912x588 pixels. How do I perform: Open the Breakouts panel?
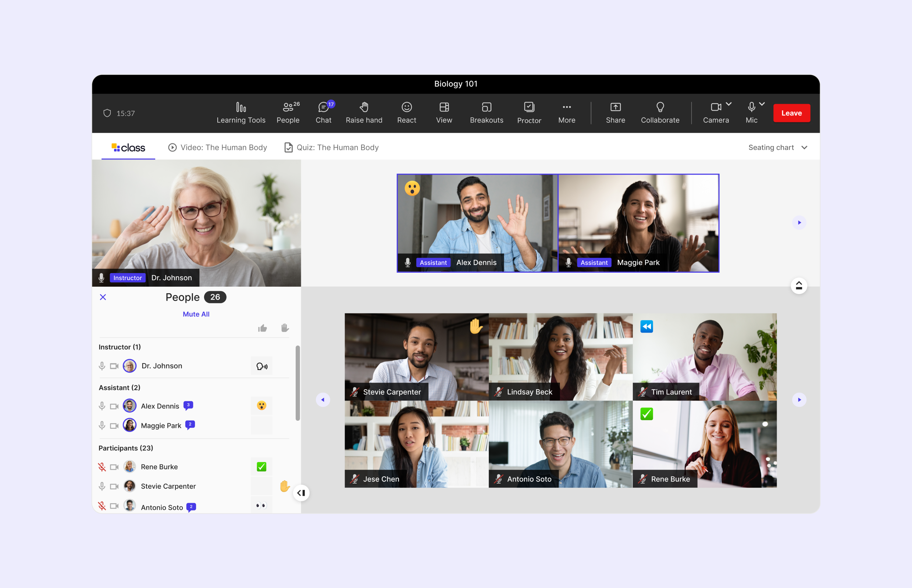(485, 113)
